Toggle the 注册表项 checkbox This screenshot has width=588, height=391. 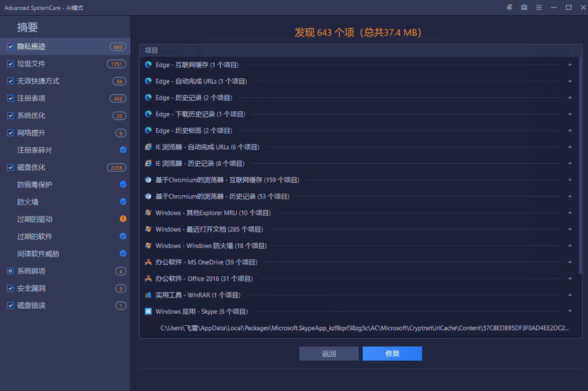point(10,98)
